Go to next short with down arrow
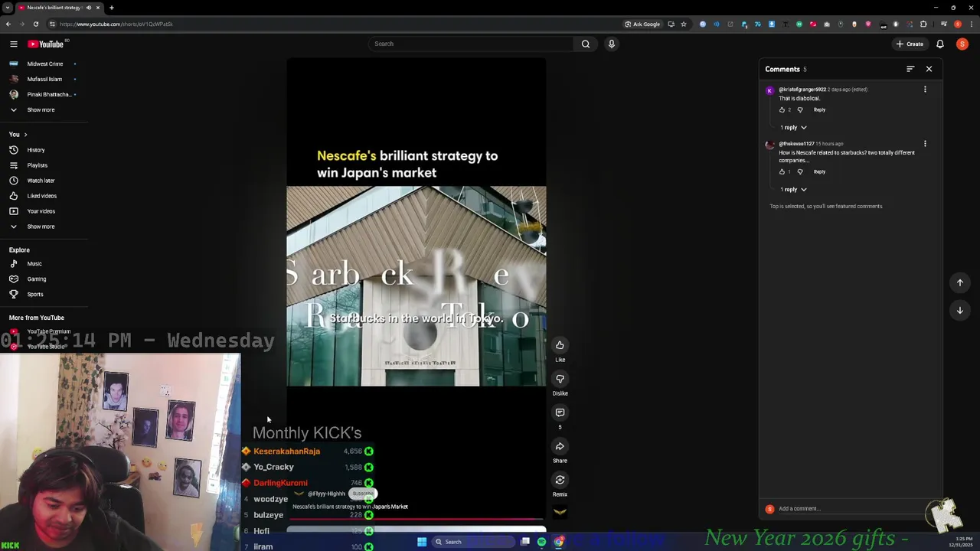This screenshot has width=980, height=551. tap(960, 310)
